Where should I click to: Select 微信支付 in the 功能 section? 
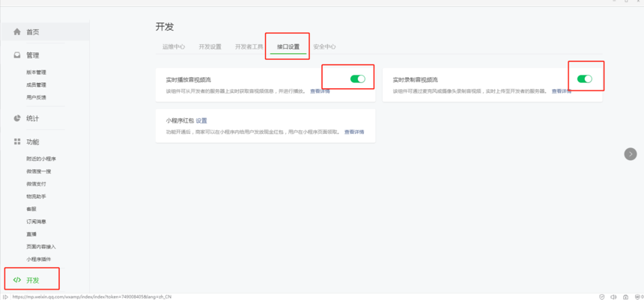click(x=36, y=184)
